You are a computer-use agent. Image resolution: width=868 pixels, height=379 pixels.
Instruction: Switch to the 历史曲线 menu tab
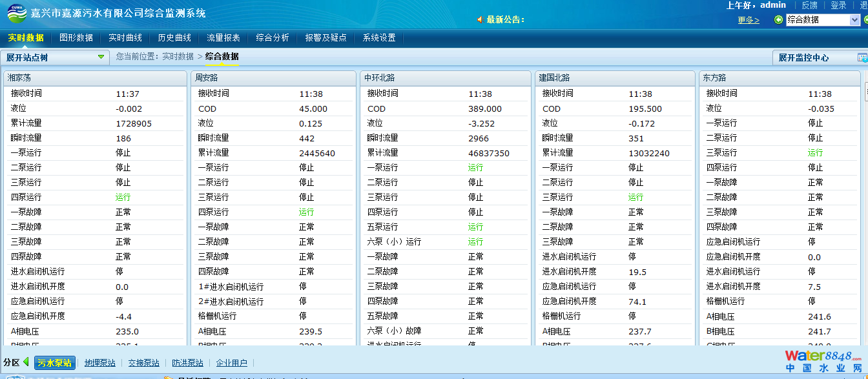tap(174, 37)
